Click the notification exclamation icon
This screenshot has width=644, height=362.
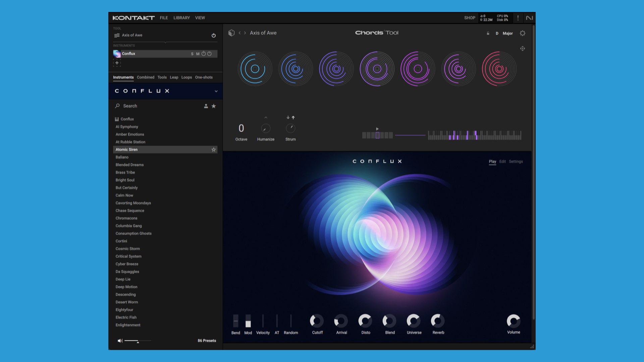tap(518, 18)
